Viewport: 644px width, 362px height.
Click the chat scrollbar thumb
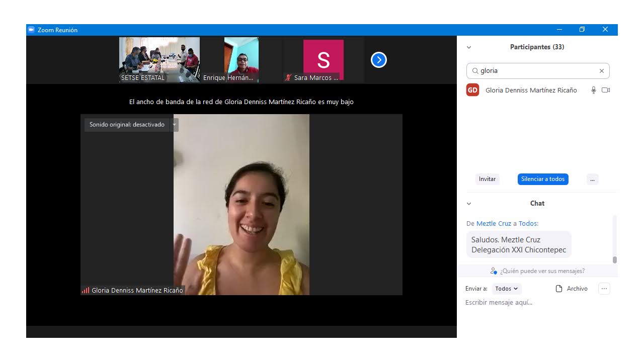615,259
